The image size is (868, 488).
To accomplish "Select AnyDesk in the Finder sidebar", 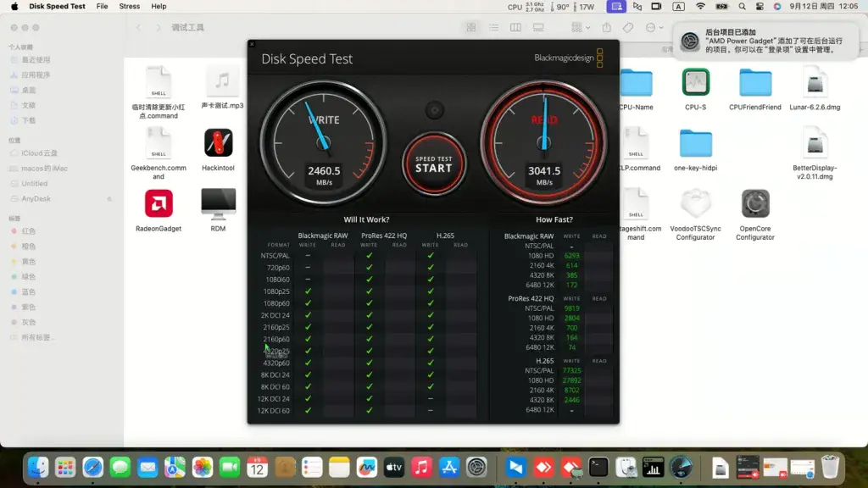I will [36, 198].
